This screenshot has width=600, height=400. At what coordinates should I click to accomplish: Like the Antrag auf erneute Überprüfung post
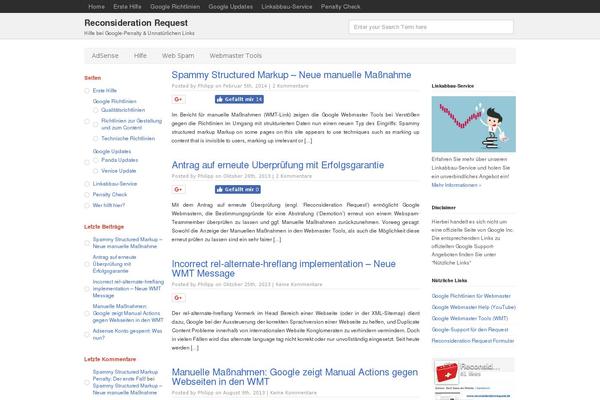click(238, 189)
